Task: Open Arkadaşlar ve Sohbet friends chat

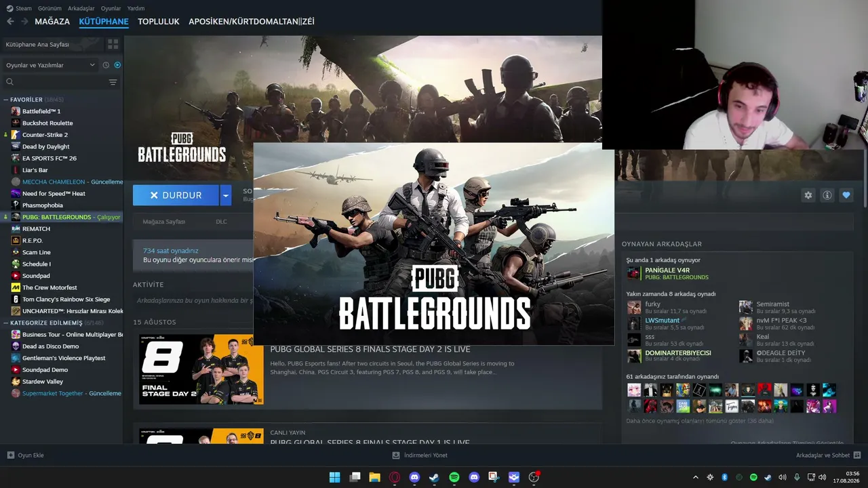Action: pos(829,455)
